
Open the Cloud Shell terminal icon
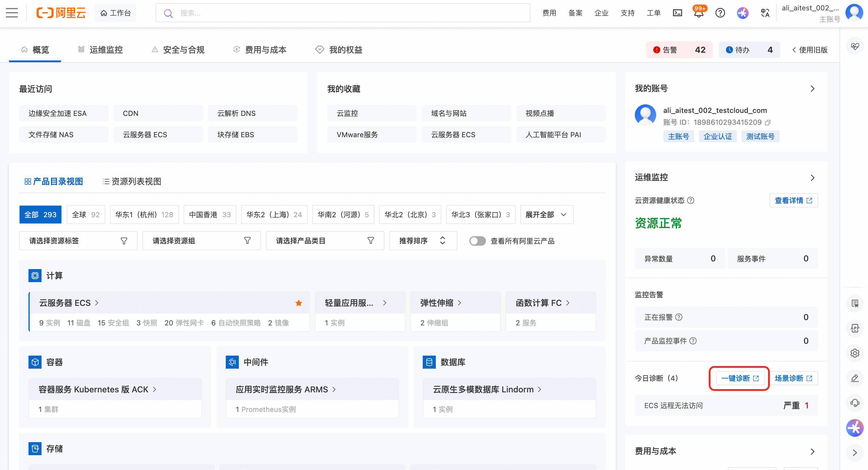(x=677, y=13)
